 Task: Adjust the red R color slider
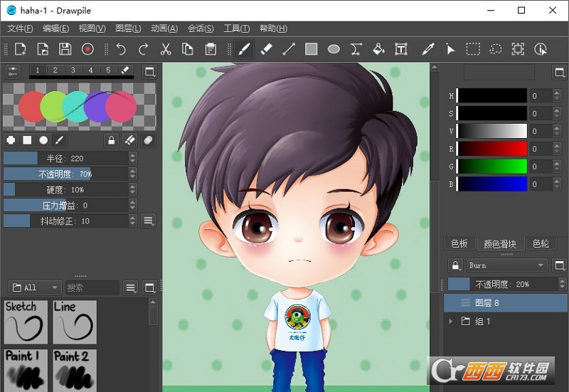(x=491, y=149)
